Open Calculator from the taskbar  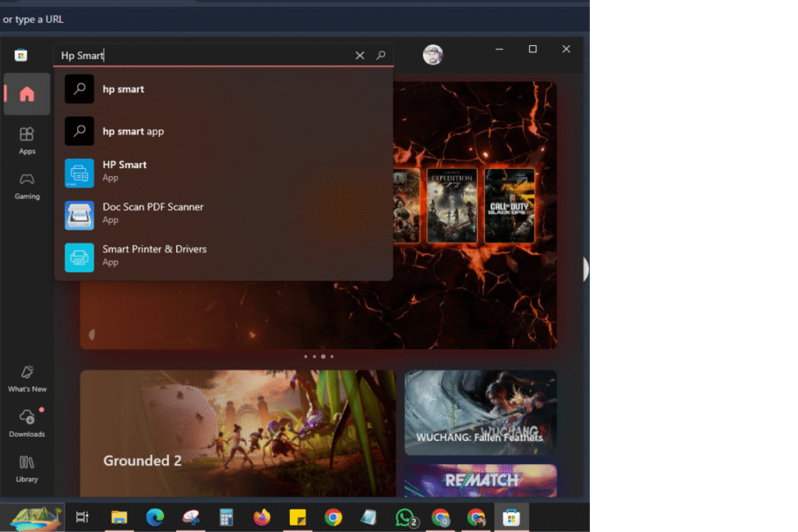pos(227,517)
